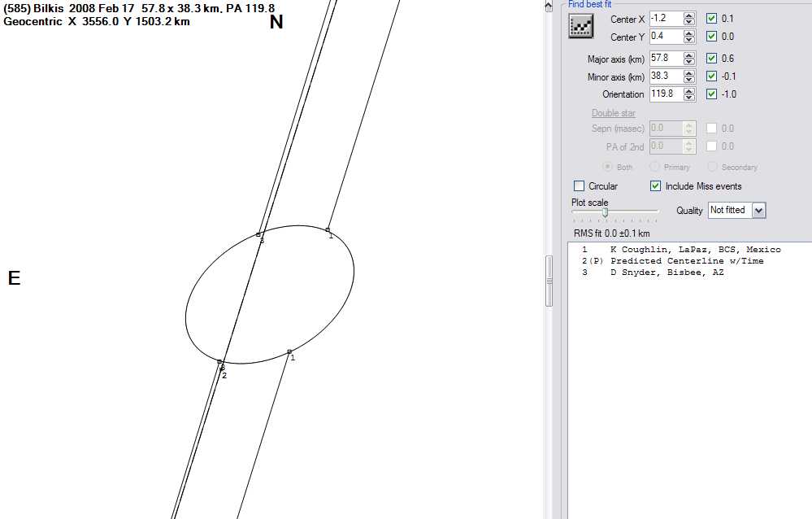Enable the Circular checkbox
The image size is (812, 519).
pos(579,186)
